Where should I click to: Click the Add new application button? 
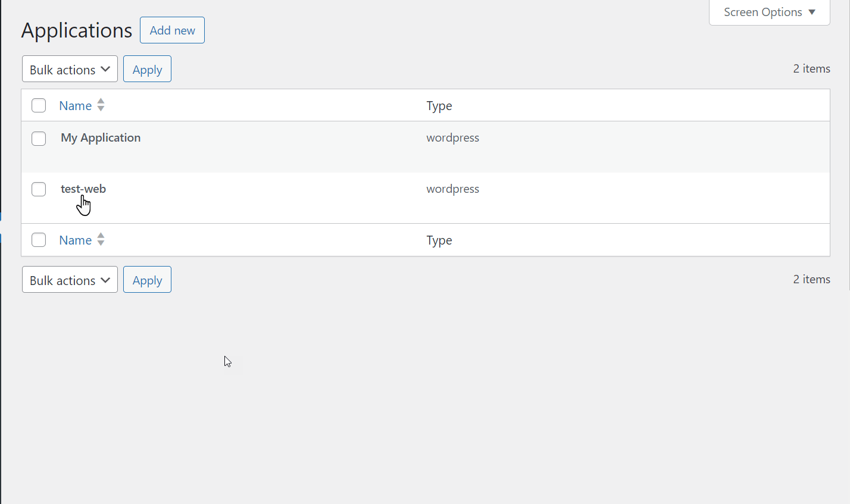(x=172, y=30)
